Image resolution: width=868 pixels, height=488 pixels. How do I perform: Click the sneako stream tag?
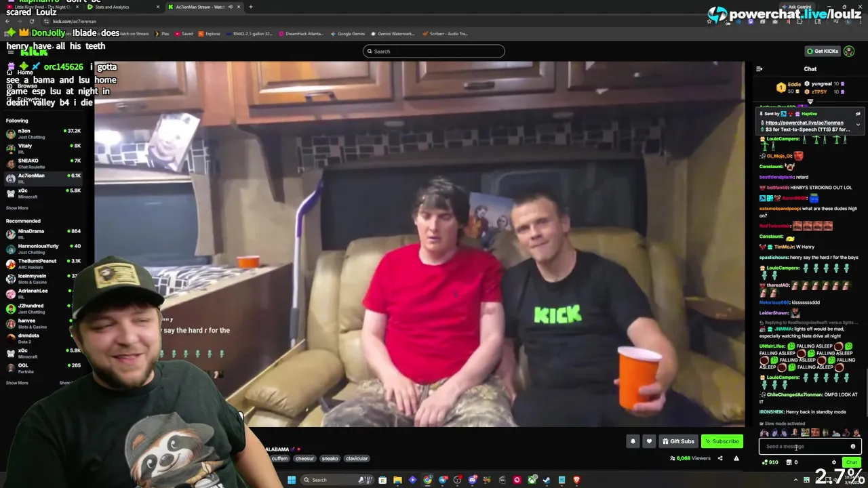pos(330,459)
